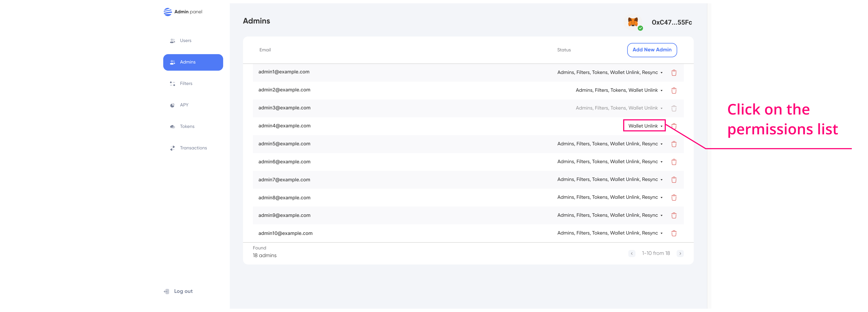868x312 pixels.
Task: Remove admin5@example.com using trash icon
Action: 674,144
